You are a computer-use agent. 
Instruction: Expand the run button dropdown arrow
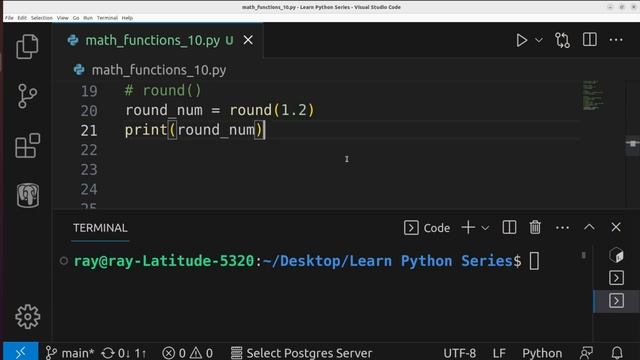(539, 40)
